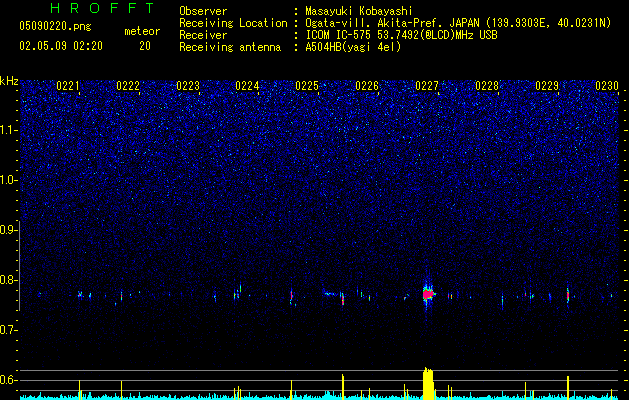Click the large red meteor echo near 0227
629x400 pixels.
428,294
